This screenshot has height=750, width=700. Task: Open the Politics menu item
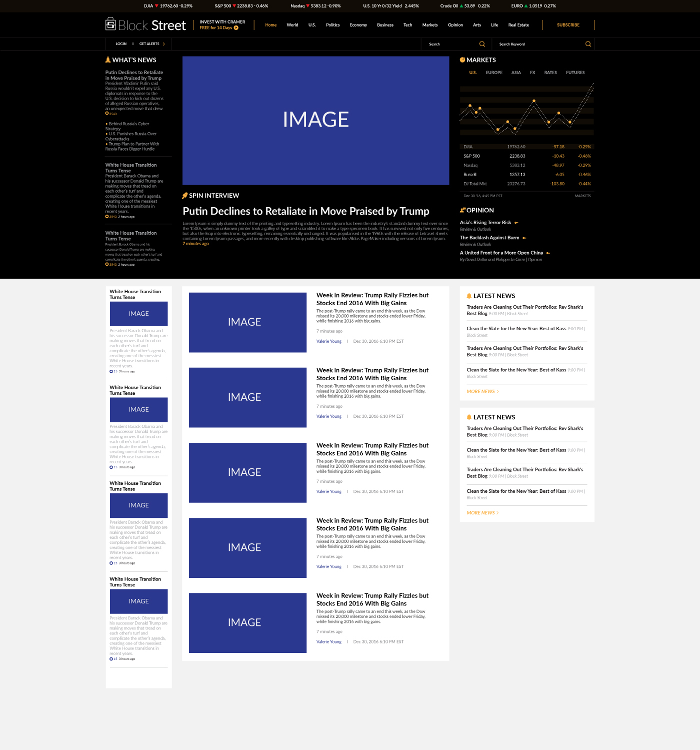(x=332, y=25)
